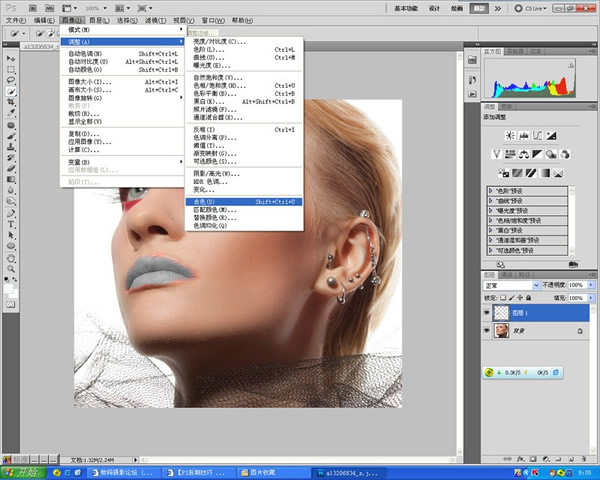Add a Levels adjustment icon
The height and width of the screenshot is (480, 600).
523,135
